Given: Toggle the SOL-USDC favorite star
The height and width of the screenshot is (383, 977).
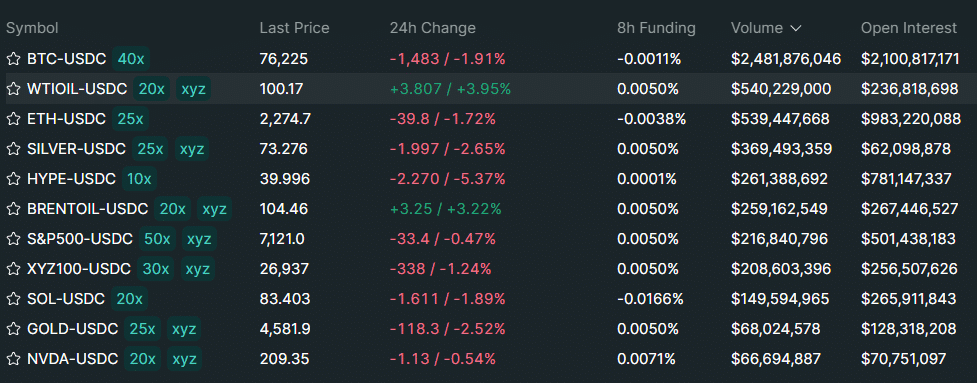Looking at the screenshot, I should [13, 298].
